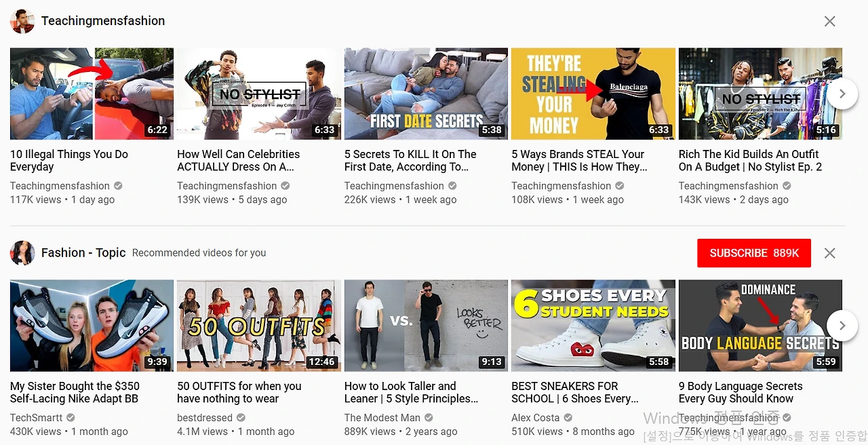Click verified badge under 5 Secrets First Date
The width and height of the screenshot is (868, 445).
(452, 186)
